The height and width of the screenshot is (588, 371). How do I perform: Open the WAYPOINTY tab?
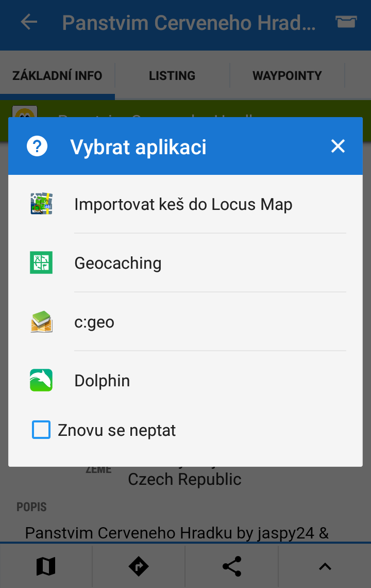[287, 75]
